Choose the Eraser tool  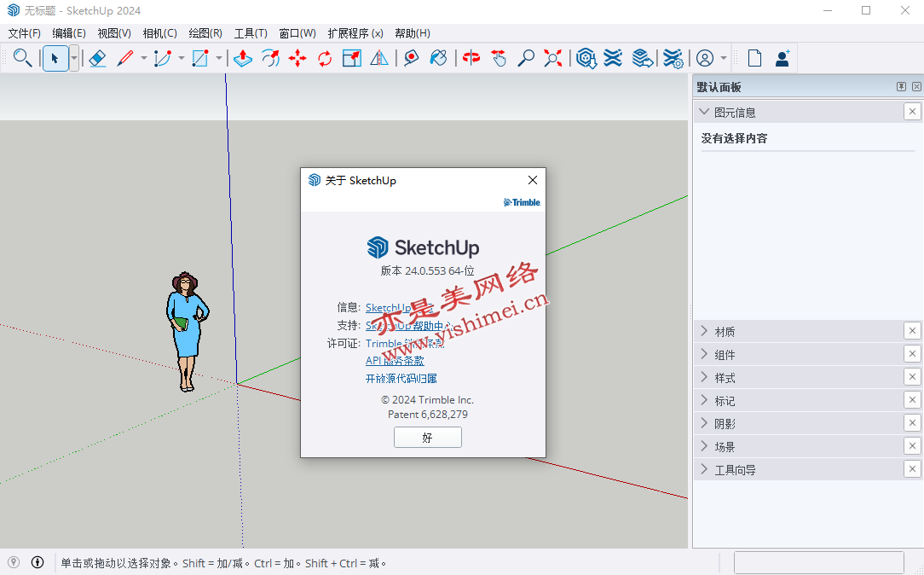(x=97, y=58)
